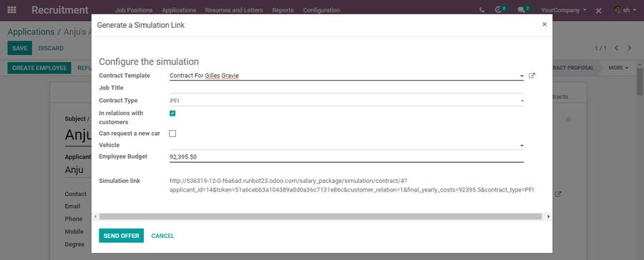Click the Job Title input field
The image size is (644, 260).
[346, 88]
